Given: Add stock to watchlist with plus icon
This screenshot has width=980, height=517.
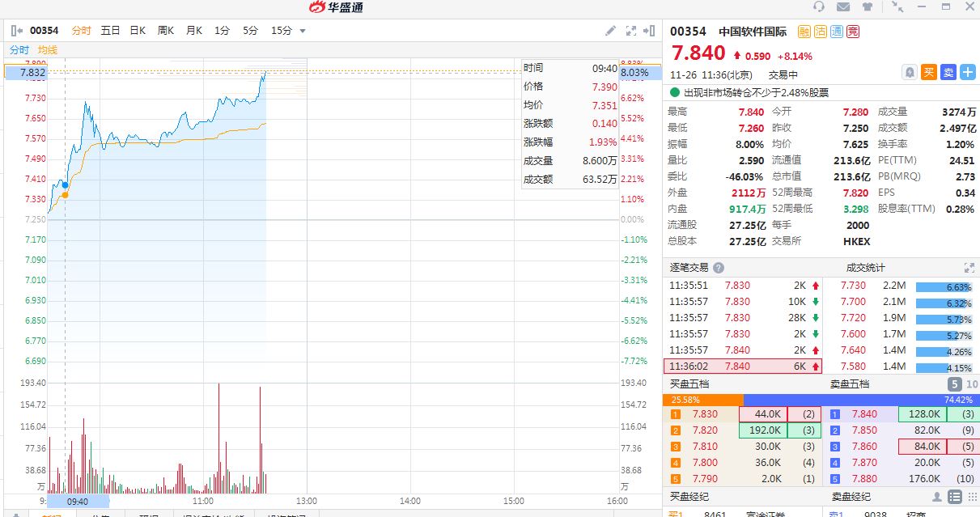Looking at the screenshot, I should (x=968, y=72).
